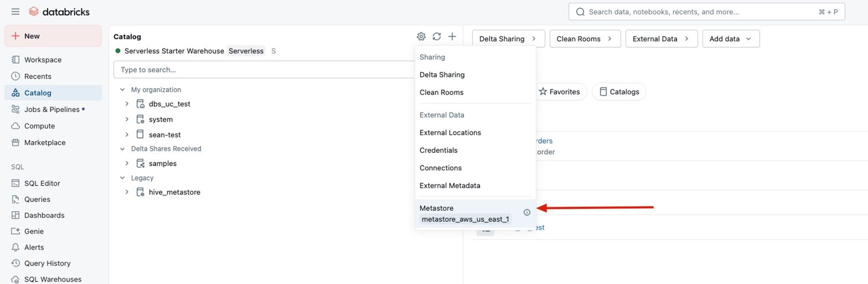Expand the sean-test catalog
This screenshot has width=868, height=284.
pos(127,135)
